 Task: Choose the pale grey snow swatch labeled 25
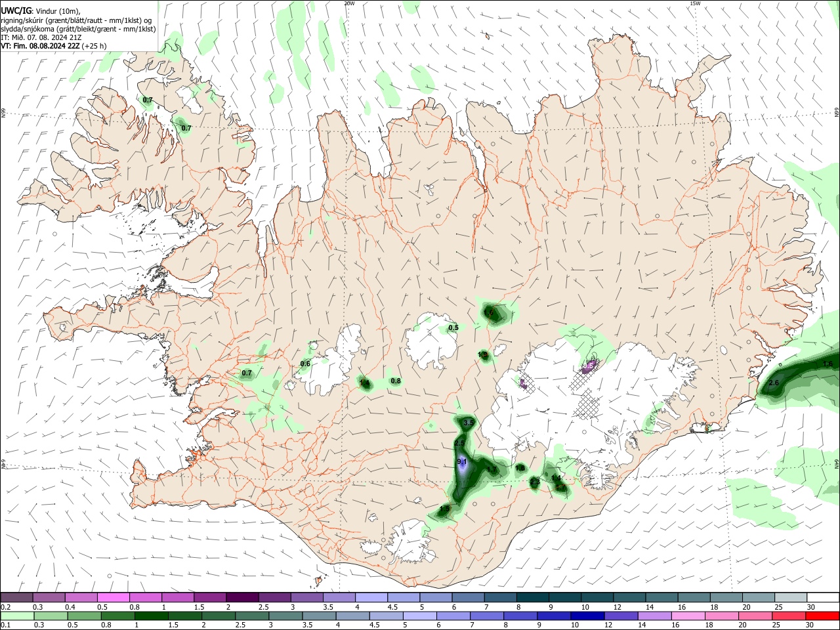pos(791,597)
